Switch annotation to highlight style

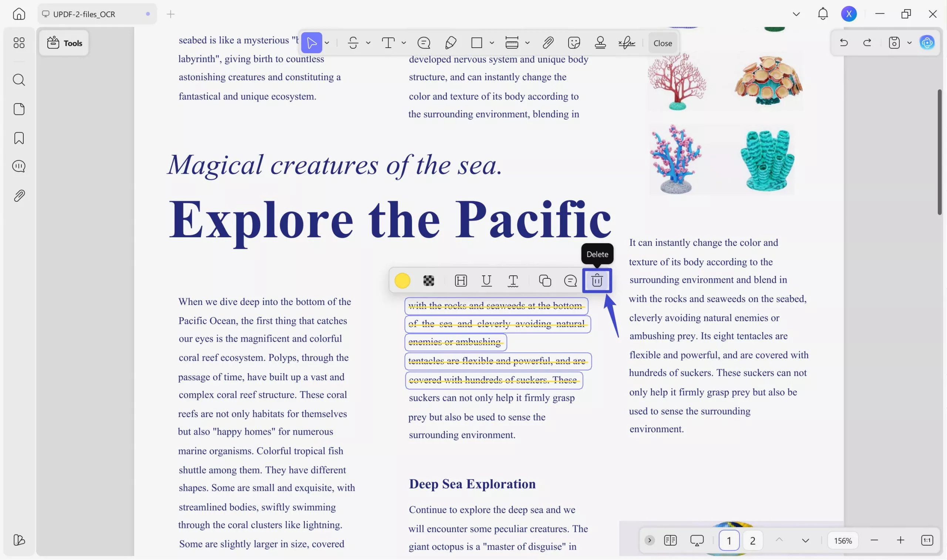461,281
